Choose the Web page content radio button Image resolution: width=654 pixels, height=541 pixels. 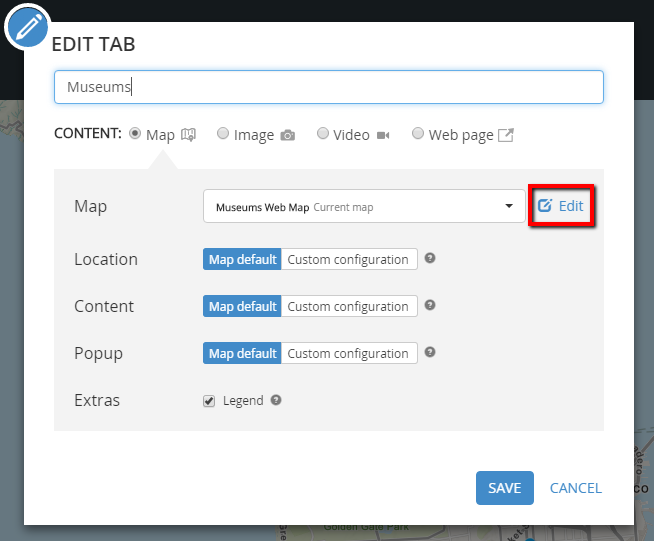[418, 133]
